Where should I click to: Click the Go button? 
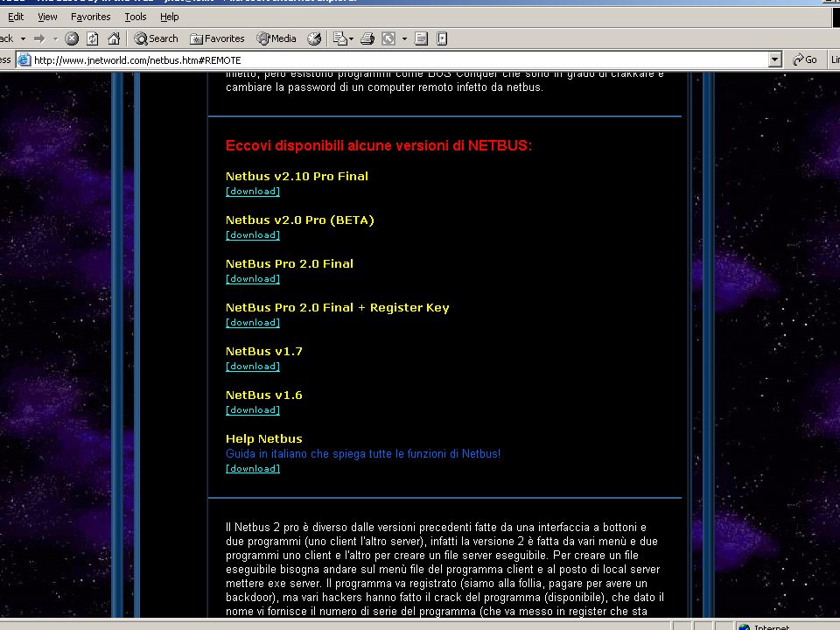point(805,60)
